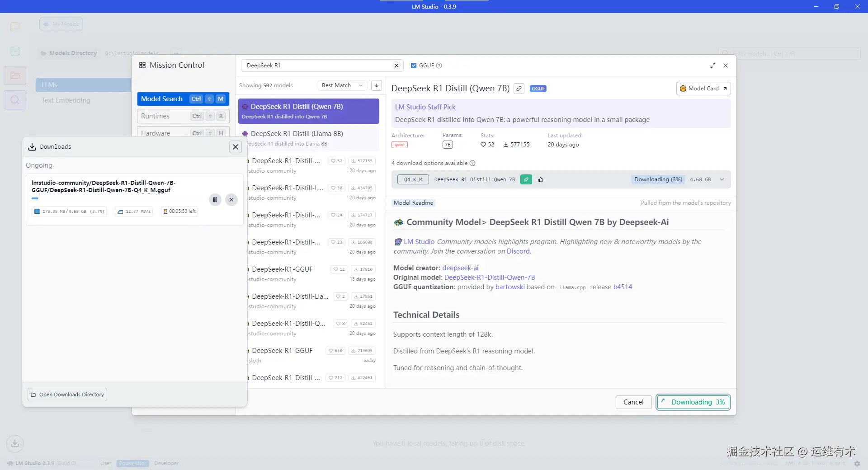
Task: Click Open Downloads Directory
Action: tap(67, 395)
